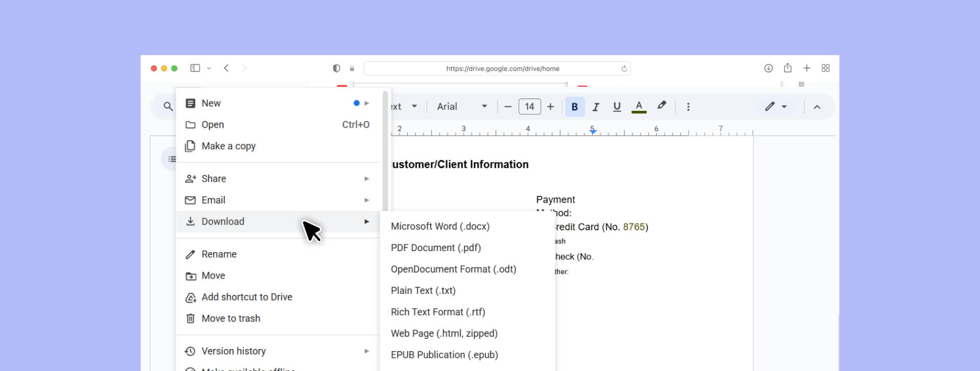Download as Microsoft Word (.docx)
The height and width of the screenshot is (371, 980).
pyautogui.click(x=468, y=226)
